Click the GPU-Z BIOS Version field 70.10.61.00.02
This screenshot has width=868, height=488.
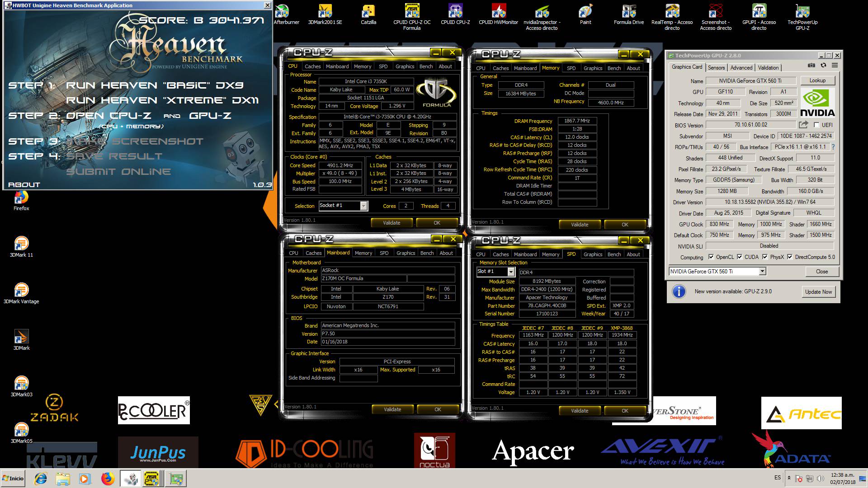coord(751,125)
